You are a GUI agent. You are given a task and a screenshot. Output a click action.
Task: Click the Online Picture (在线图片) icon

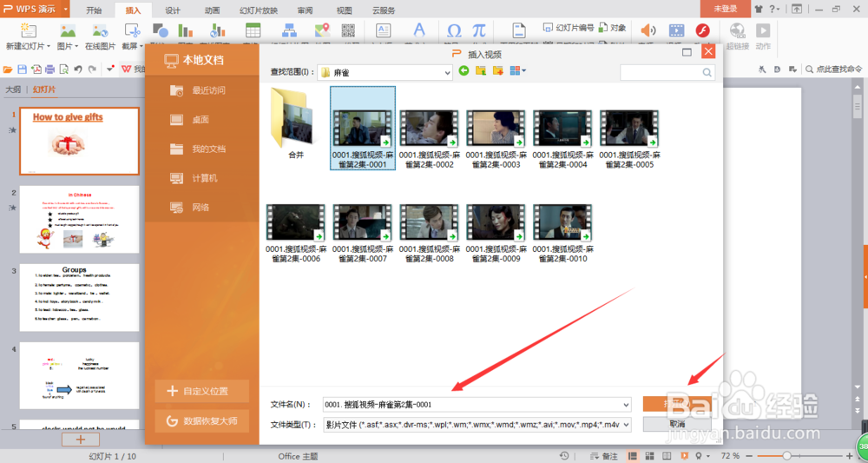coord(100,30)
